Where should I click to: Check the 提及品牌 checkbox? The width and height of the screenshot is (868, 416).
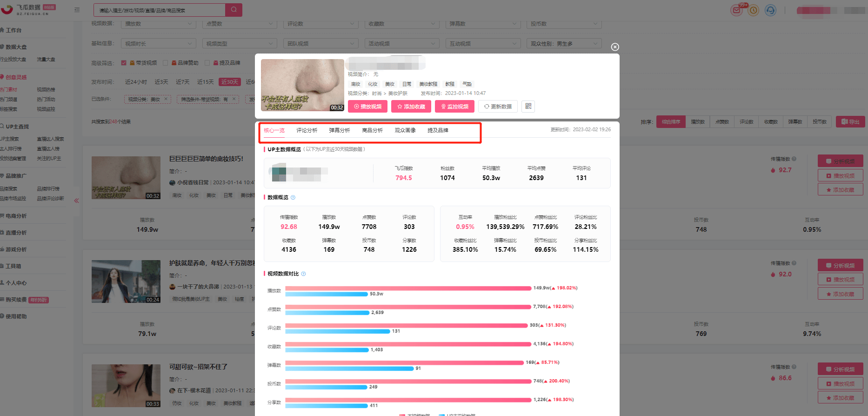[x=207, y=63]
